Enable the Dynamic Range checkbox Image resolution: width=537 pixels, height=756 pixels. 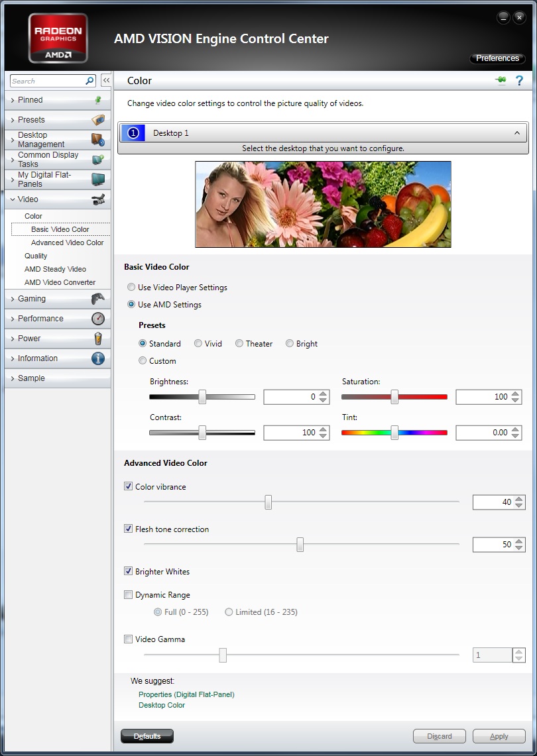tap(129, 595)
